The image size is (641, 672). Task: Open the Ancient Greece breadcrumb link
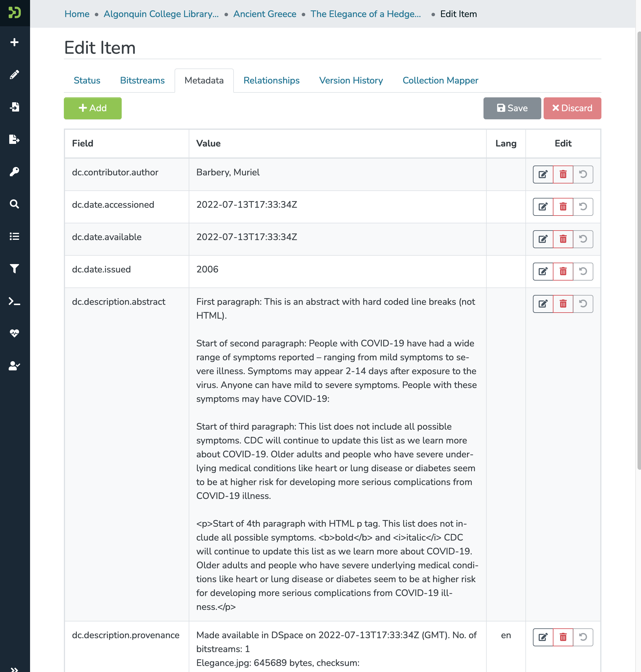(x=264, y=14)
